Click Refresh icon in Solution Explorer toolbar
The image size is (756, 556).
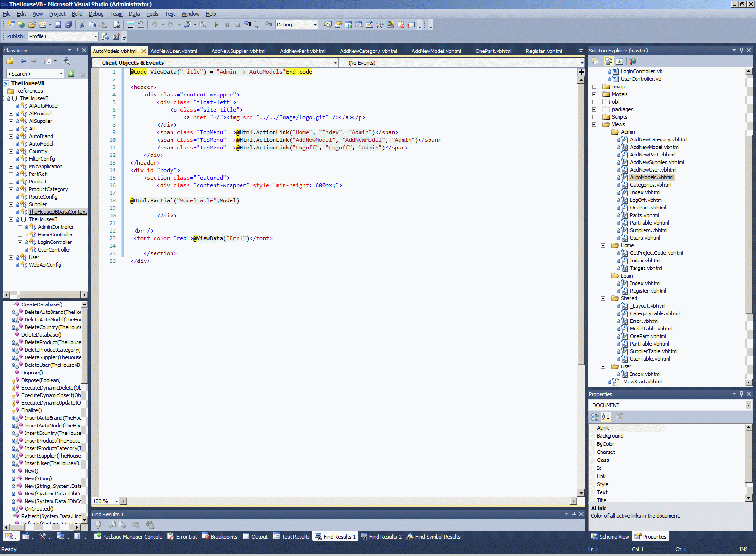(619, 61)
